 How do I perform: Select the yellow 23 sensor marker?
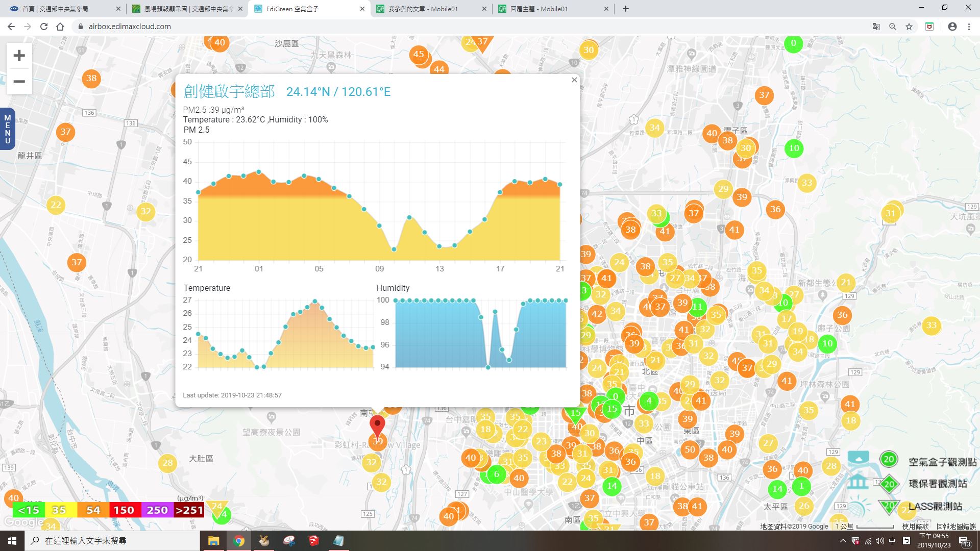541,441
